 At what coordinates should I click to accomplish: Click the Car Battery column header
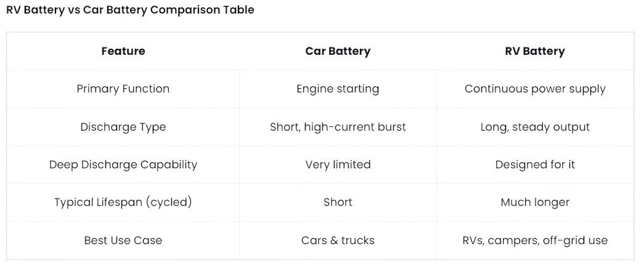click(338, 51)
